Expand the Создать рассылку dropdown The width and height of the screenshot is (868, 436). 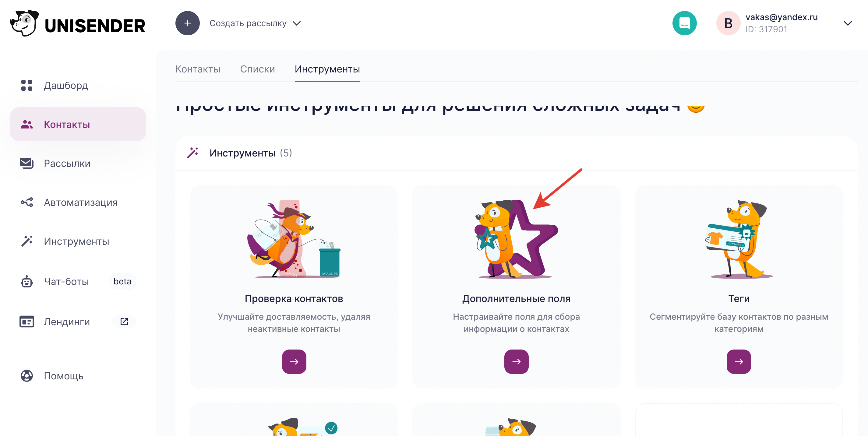click(297, 23)
